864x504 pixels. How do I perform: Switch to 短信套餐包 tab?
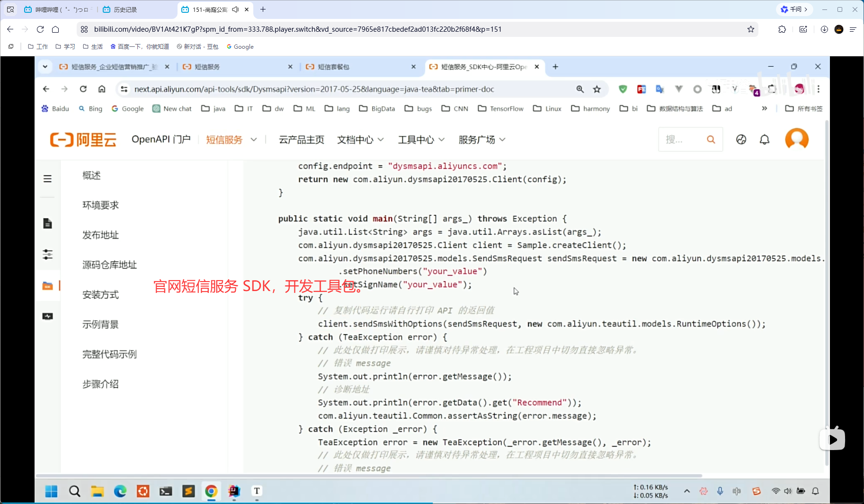pos(360,67)
